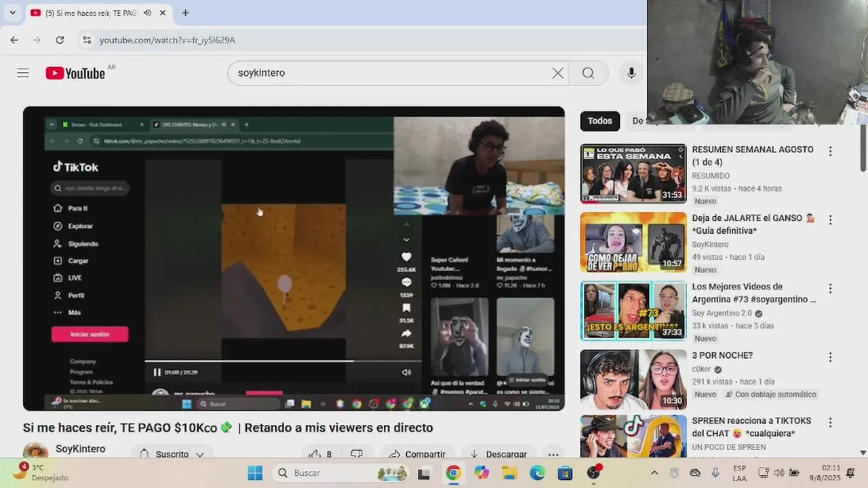
Task: View site information next to URL
Action: point(87,40)
